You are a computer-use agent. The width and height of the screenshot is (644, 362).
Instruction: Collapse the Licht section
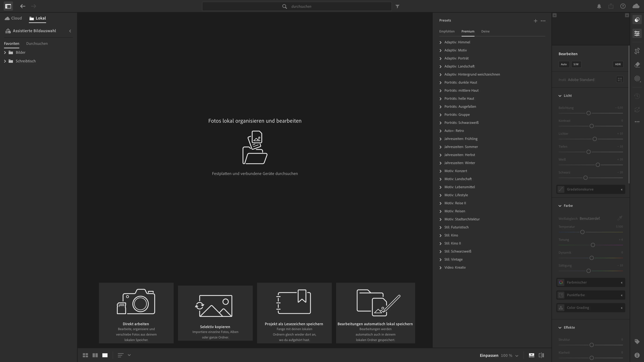coord(560,96)
